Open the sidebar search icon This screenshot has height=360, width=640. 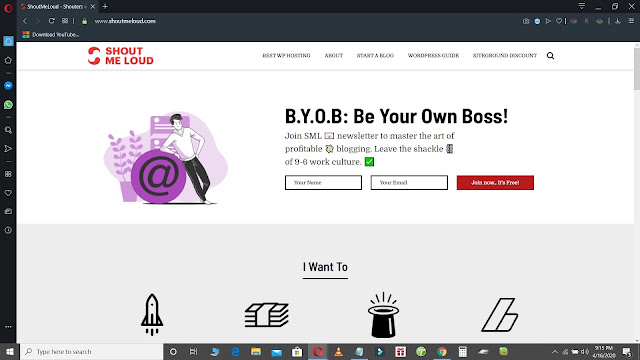click(8, 130)
